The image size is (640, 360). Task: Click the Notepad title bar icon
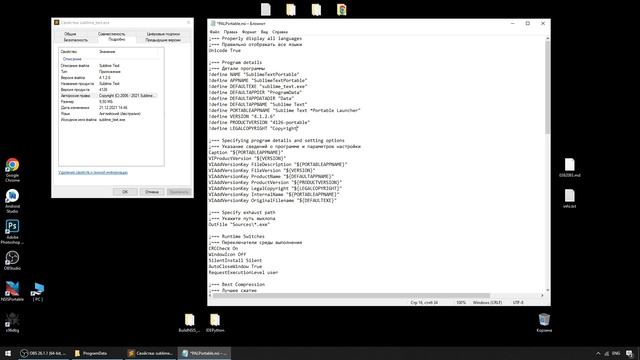coord(212,23)
